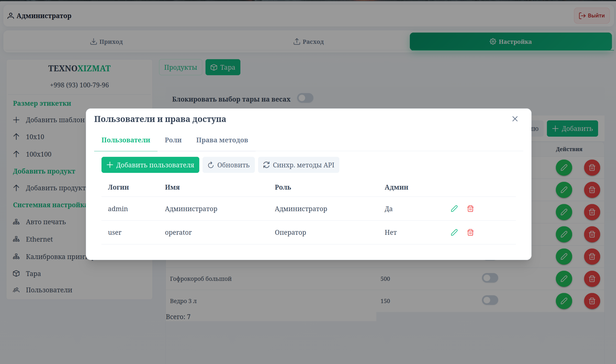Viewport: 616px width, 364px height.
Task: Click Синхр. методы API button
Action: [298, 165]
